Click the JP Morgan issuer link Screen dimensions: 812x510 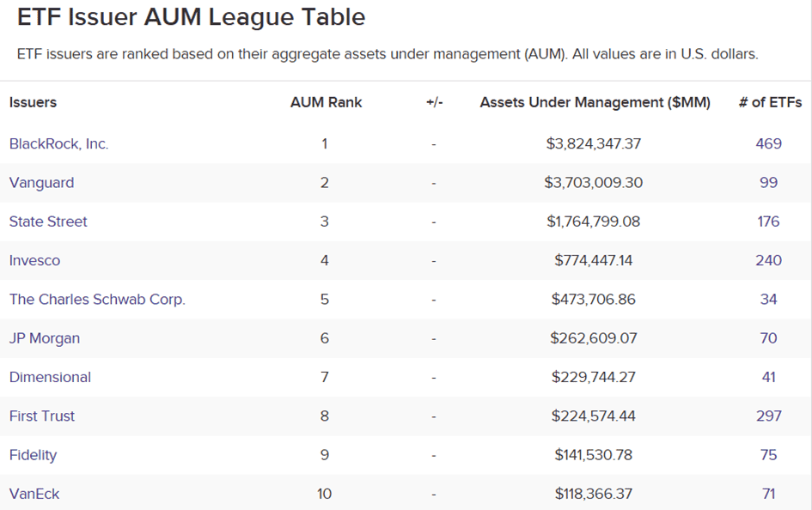point(45,338)
